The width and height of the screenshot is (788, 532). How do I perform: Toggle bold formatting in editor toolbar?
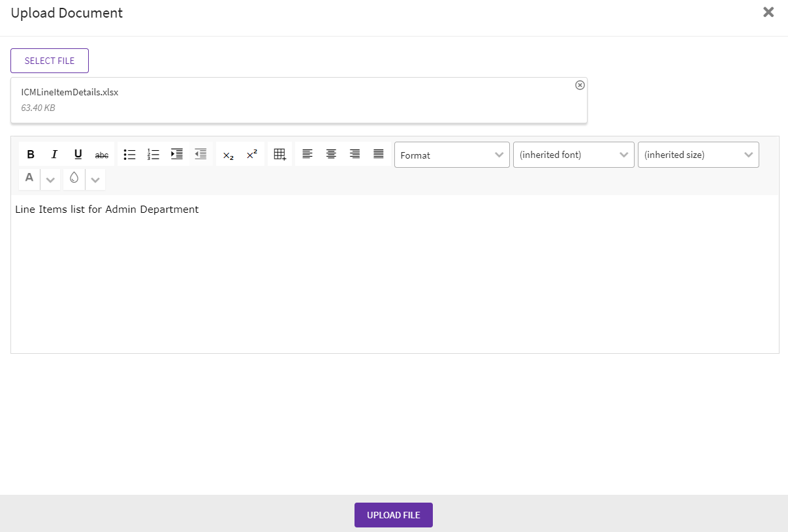(31, 155)
